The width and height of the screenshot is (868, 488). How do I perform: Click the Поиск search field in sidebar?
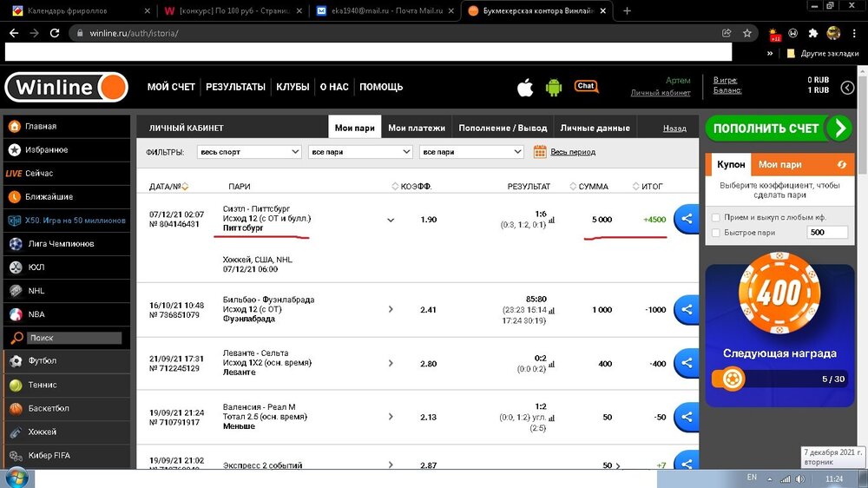click(72, 338)
